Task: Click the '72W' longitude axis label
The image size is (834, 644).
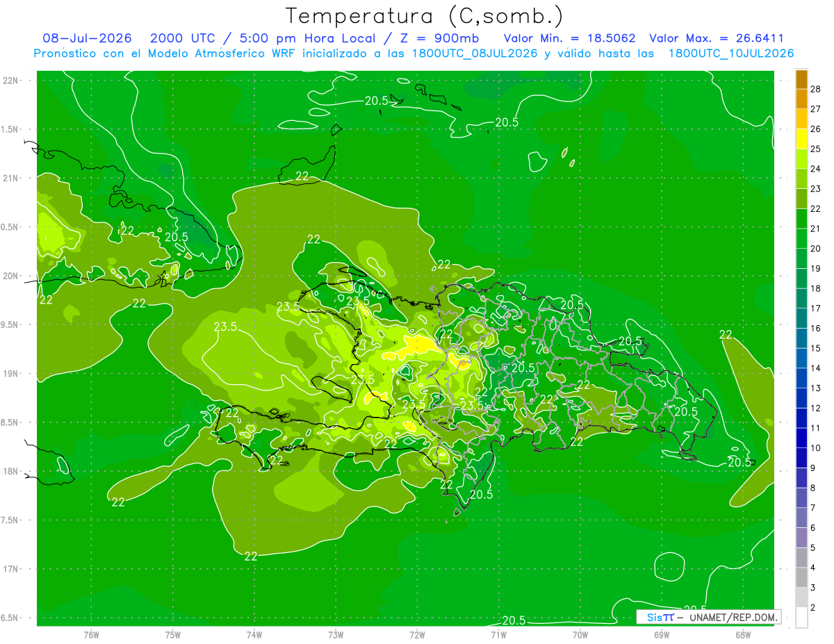Action: (x=417, y=634)
